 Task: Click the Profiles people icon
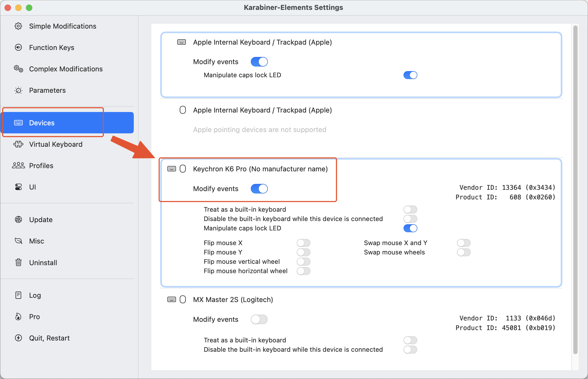click(18, 166)
